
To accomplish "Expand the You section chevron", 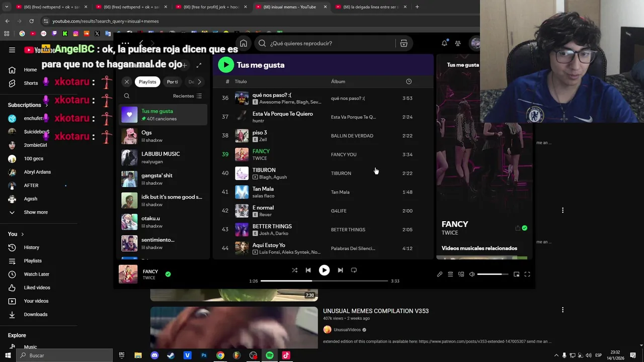I will (23, 234).
